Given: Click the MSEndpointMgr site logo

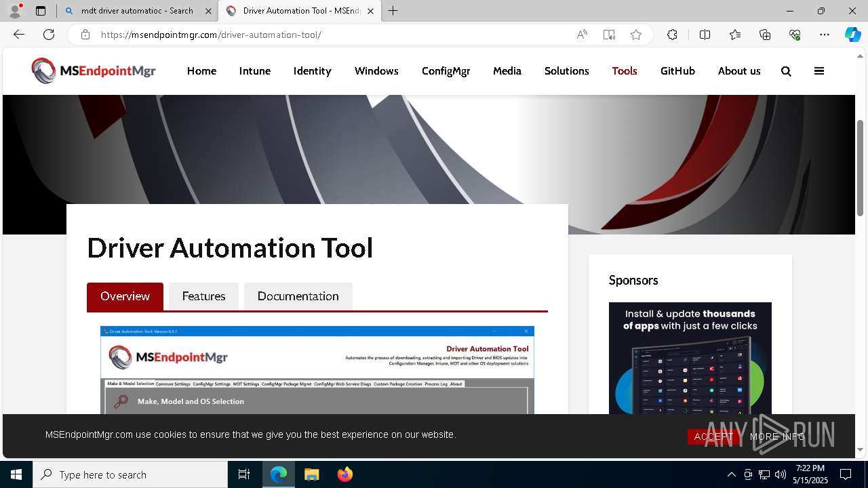Looking at the screenshot, I should click(x=94, y=70).
